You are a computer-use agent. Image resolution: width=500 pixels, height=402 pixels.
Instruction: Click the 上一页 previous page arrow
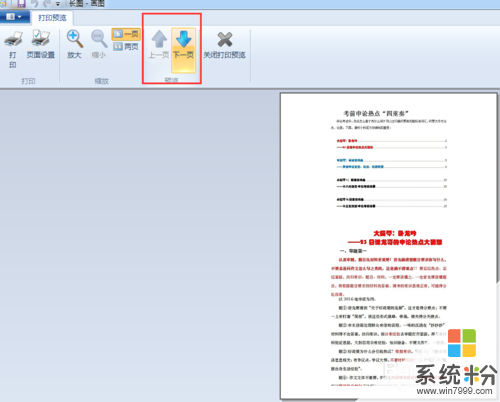(159, 44)
